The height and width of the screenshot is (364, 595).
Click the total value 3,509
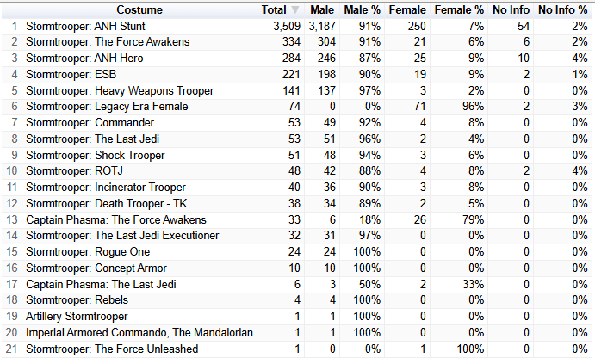click(287, 26)
